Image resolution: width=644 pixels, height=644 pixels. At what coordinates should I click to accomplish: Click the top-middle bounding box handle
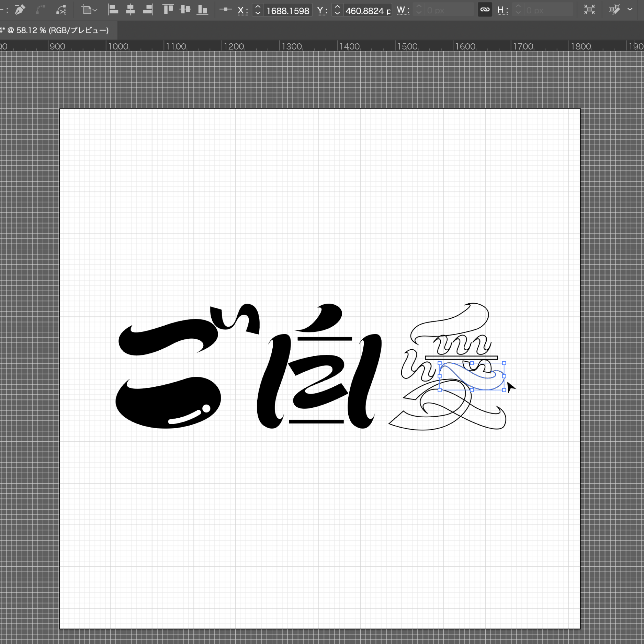(472, 363)
